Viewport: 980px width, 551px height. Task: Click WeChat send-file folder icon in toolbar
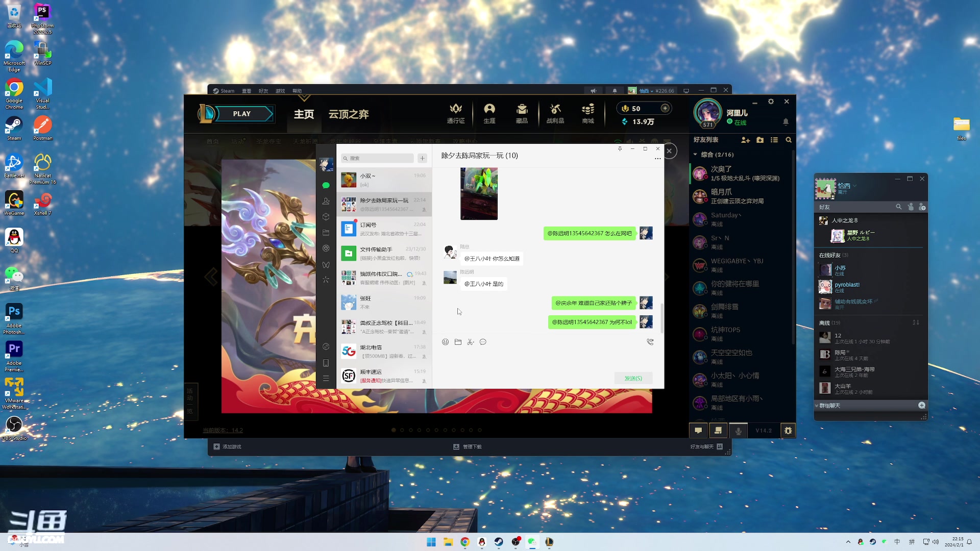pos(458,342)
